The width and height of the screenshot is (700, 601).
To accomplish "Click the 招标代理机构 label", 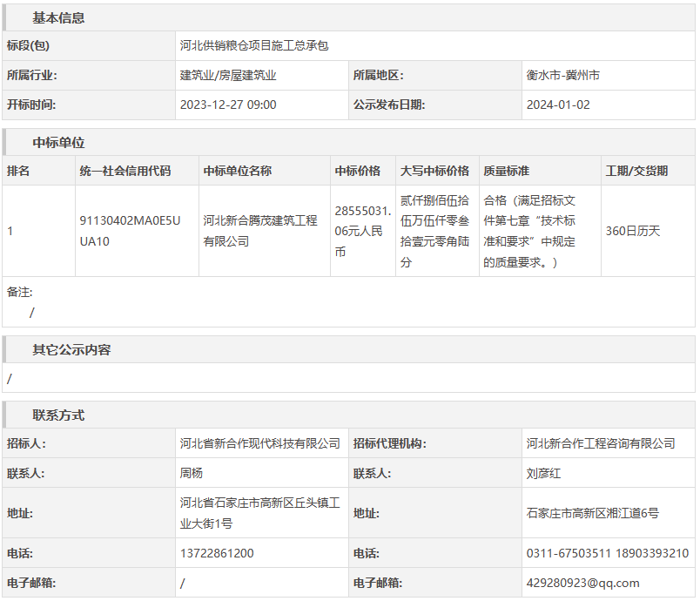I will [x=390, y=443].
